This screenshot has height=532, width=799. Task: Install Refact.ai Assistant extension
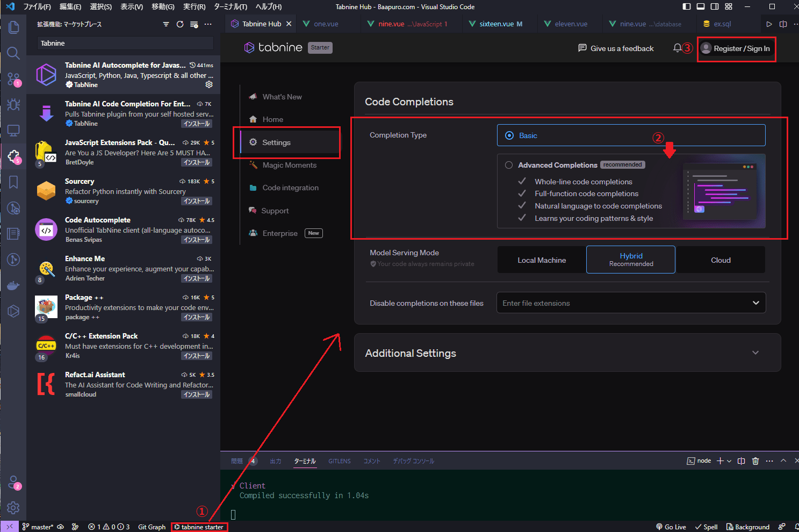pyautogui.click(x=197, y=394)
